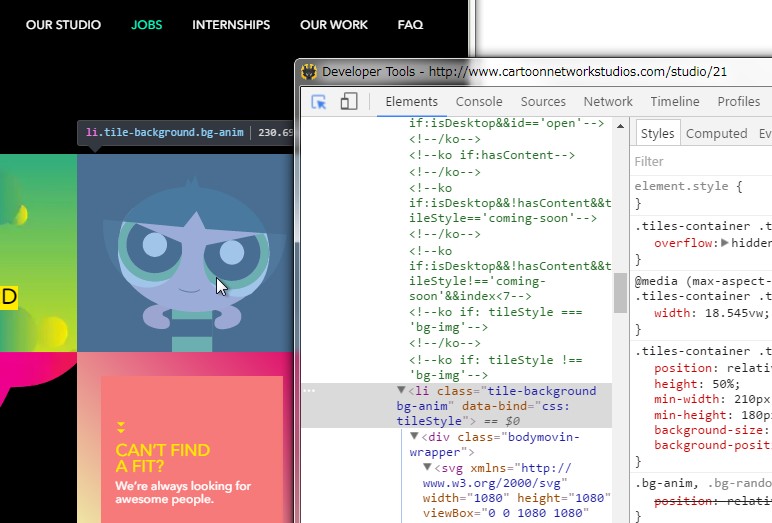772x523 pixels.
Task: Open OUR STUDIO in site navigation
Action: 63,25
